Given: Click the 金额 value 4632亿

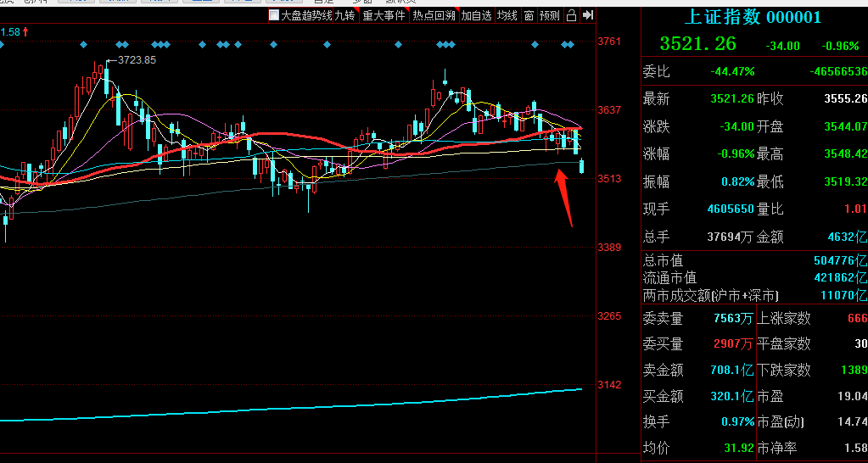Looking at the screenshot, I should coord(847,237).
